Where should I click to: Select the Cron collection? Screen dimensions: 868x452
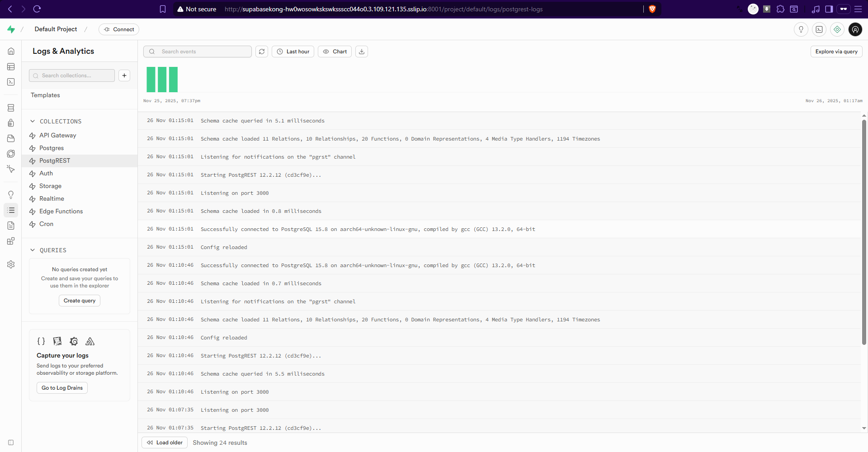(80, 224)
